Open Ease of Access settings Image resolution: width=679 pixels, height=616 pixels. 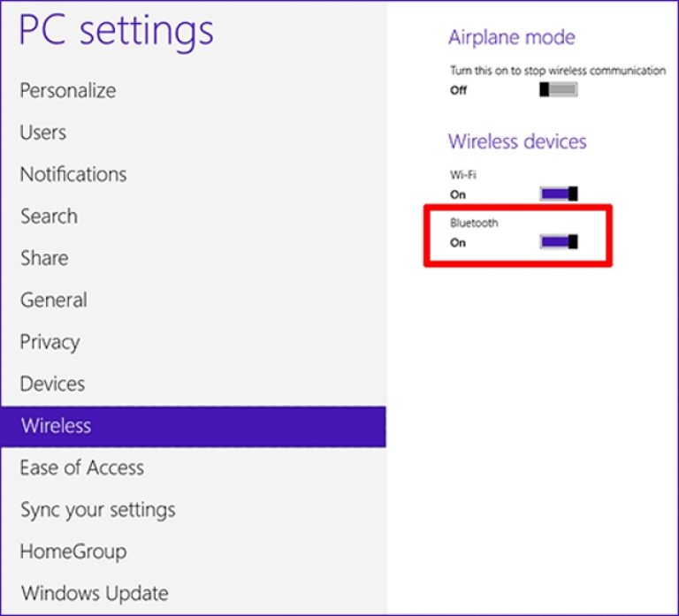coord(82,468)
